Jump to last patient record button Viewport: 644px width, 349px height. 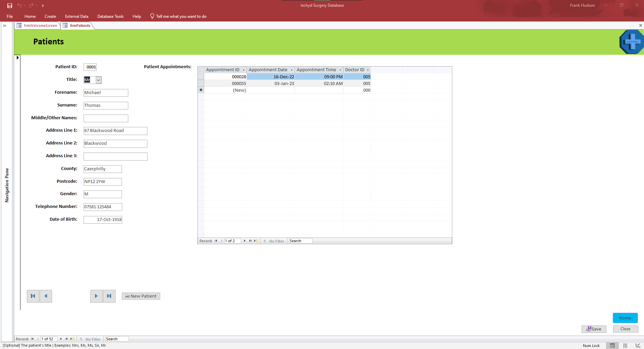tap(109, 296)
